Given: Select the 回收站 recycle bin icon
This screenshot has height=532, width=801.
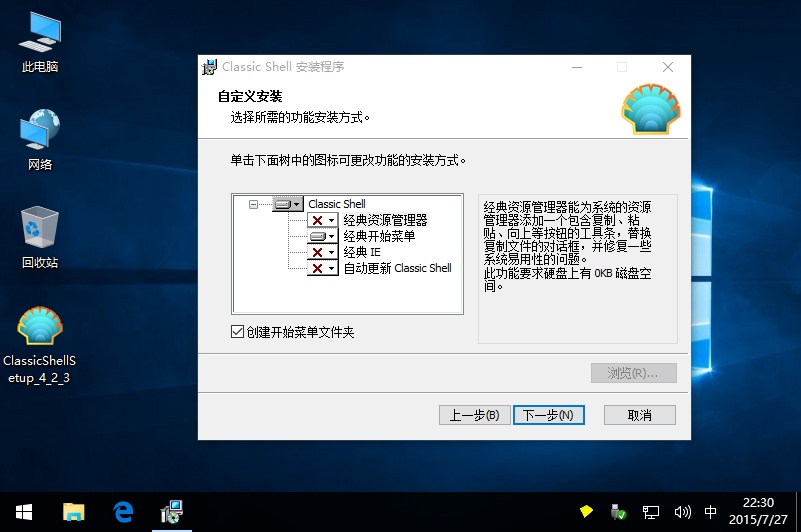Looking at the screenshot, I should (40, 238).
